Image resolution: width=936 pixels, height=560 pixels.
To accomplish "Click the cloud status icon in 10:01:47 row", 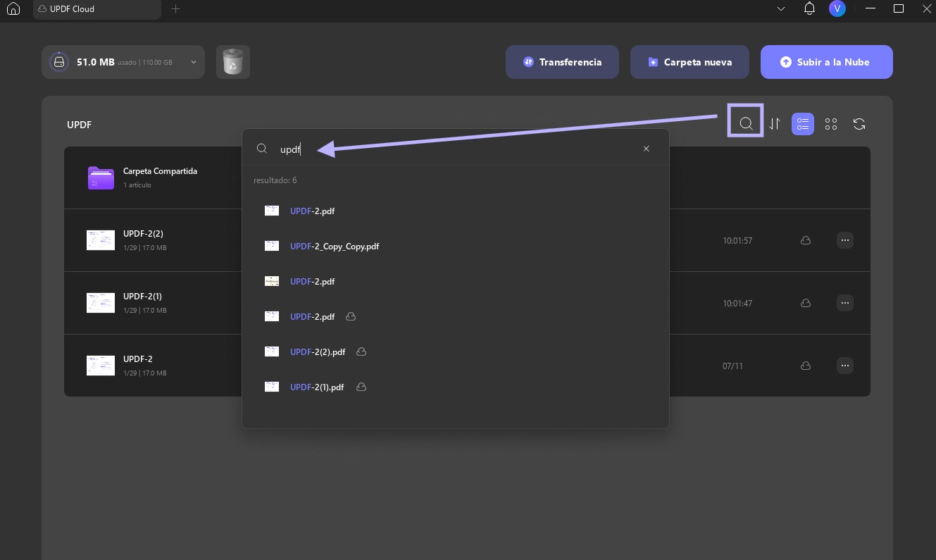I will [806, 303].
